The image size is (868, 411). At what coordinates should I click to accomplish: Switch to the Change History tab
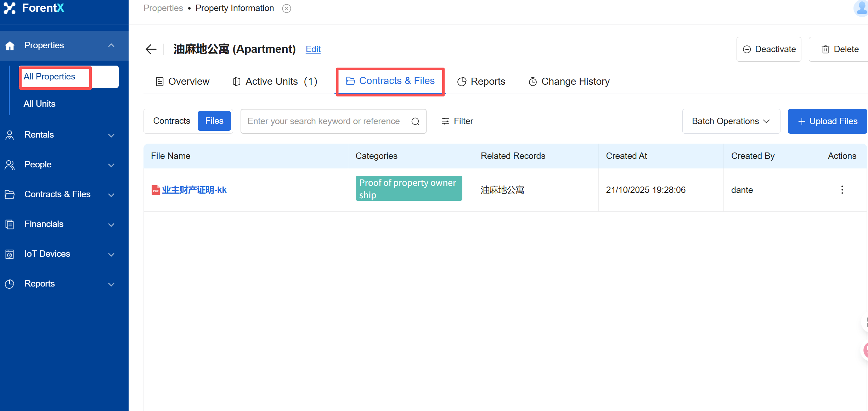(x=569, y=82)
